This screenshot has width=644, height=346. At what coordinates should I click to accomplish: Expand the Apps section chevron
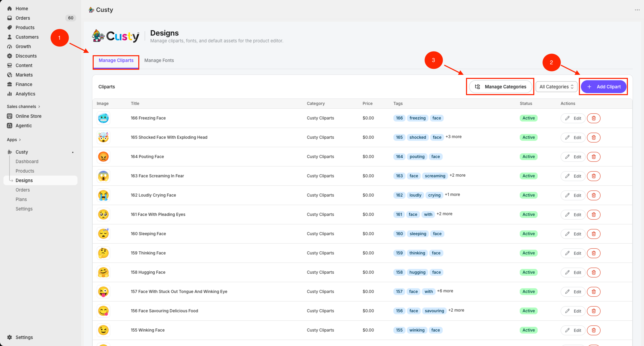point(20,140)
